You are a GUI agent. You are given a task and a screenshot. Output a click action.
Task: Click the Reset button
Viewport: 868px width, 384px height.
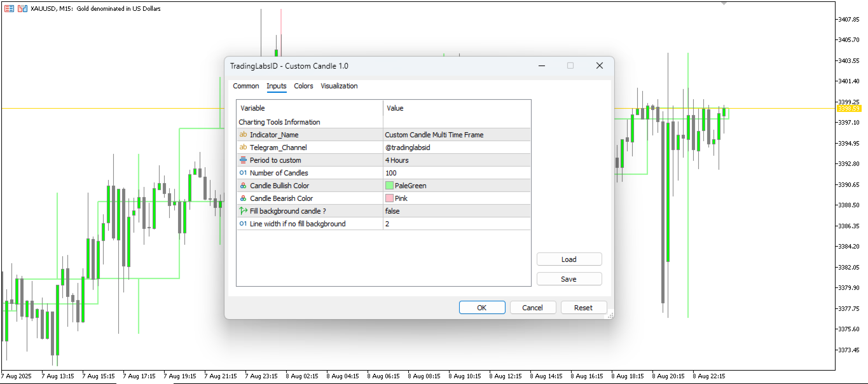click(584, 308)
